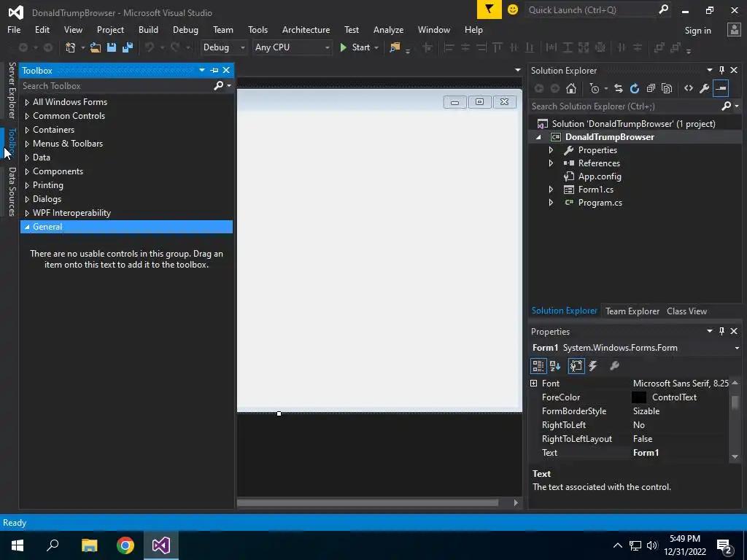The width and height of the screenshot is (747, 560).
Task: Click the Collapse All icon in Solution Explorer
Action: click(651, 88)
